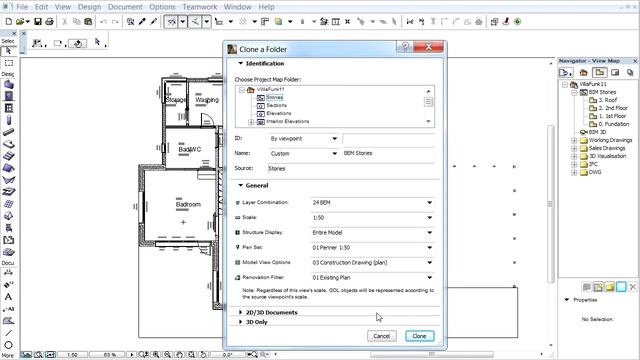Select the Text tool in toolbox
640x360 pixels.
[x=8, y=297]
